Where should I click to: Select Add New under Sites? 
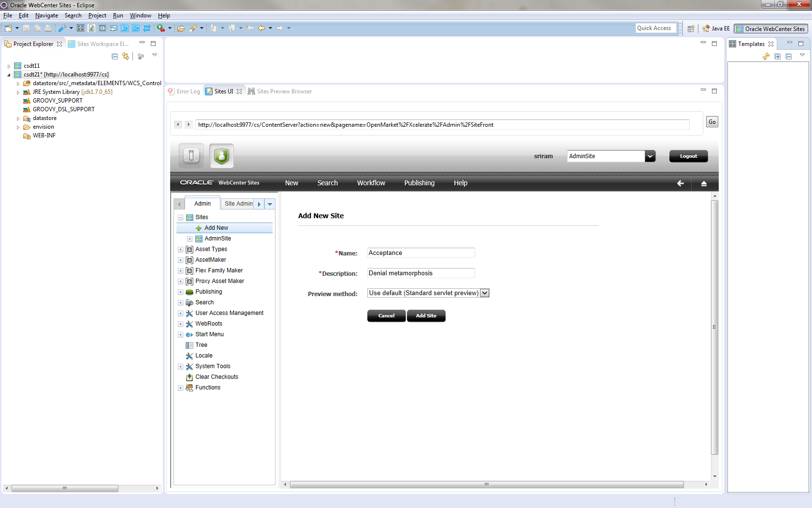coord(216,228)
